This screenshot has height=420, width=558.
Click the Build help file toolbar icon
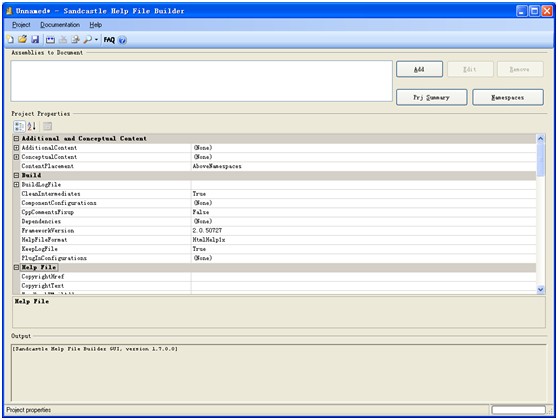point(51,40)
